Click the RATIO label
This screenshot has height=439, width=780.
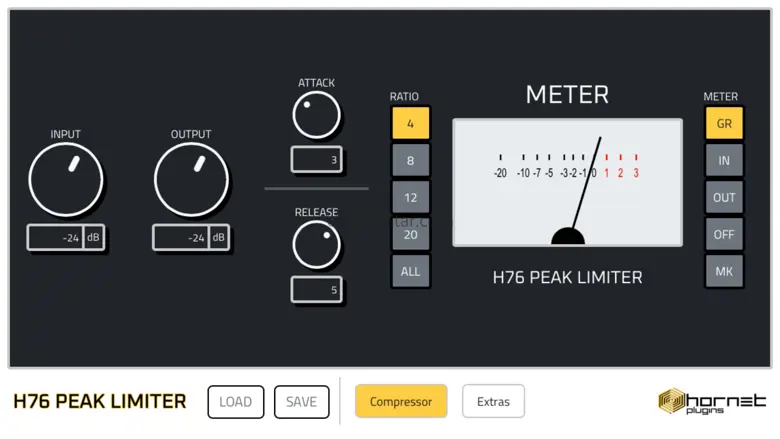pos(404,96)
